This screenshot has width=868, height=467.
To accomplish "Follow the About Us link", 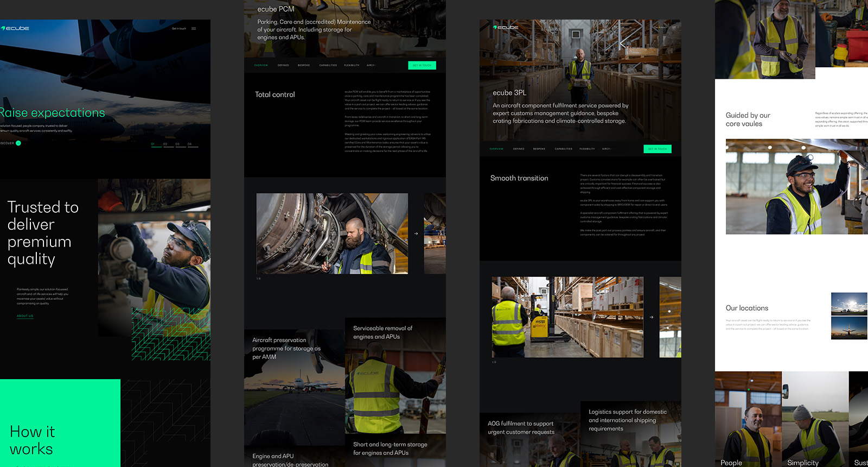I will 25,316.
